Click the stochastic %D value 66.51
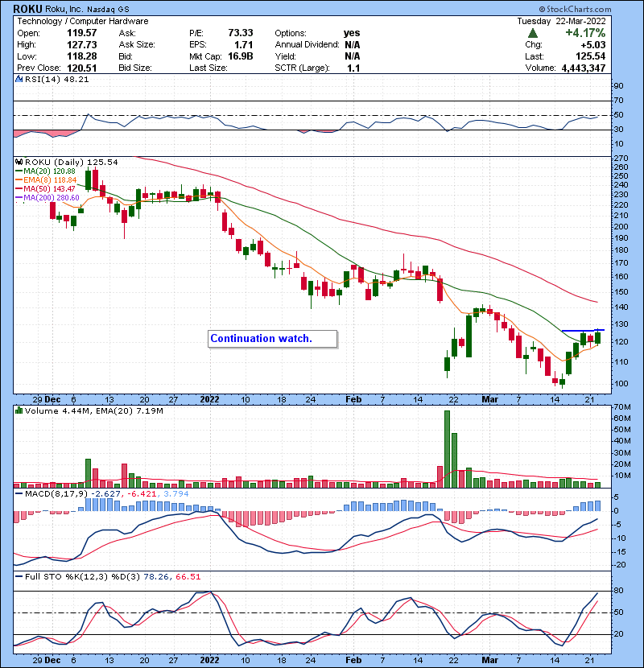The image size is (644, 668). (188, 577)
